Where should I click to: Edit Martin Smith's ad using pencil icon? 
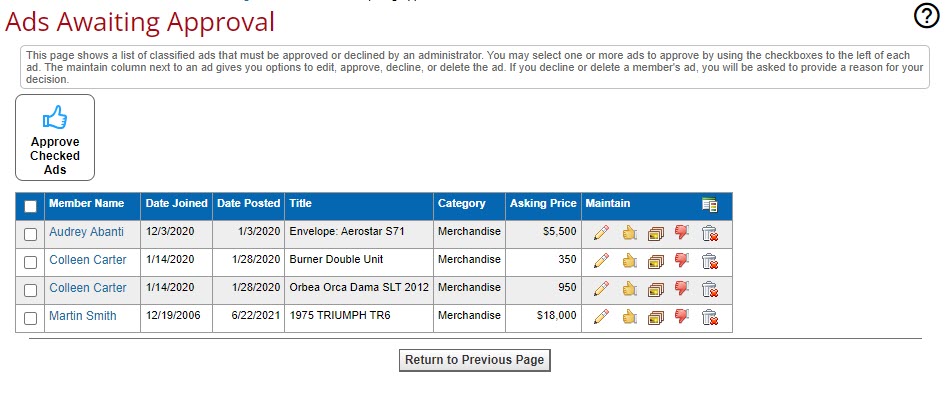click(x=601, y=317)
